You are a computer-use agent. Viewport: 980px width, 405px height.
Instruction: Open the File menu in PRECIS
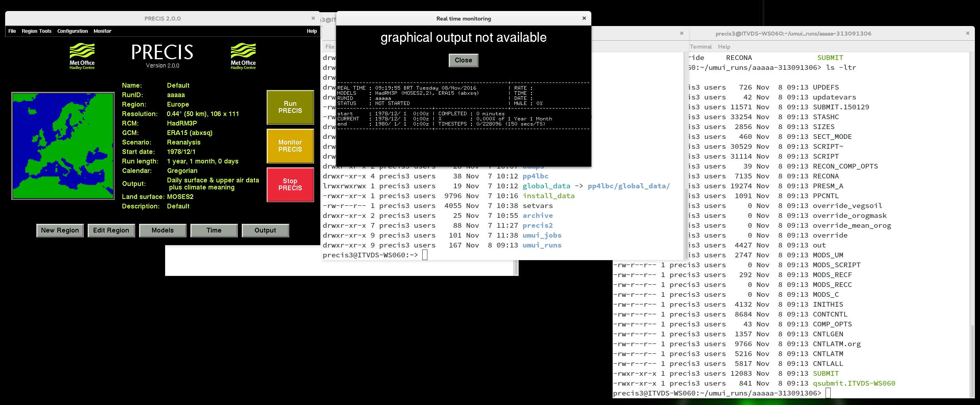click(x=12, y=31)
